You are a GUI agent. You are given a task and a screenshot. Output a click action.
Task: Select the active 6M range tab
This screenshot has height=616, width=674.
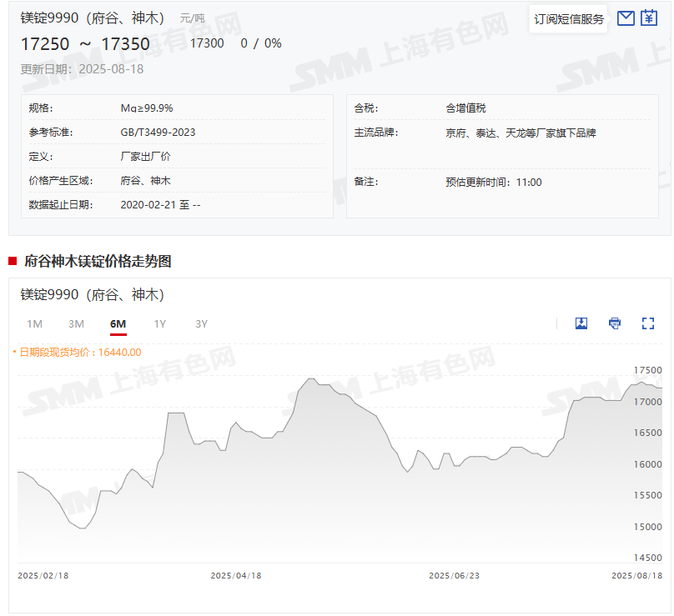click(x=118, y=323)
